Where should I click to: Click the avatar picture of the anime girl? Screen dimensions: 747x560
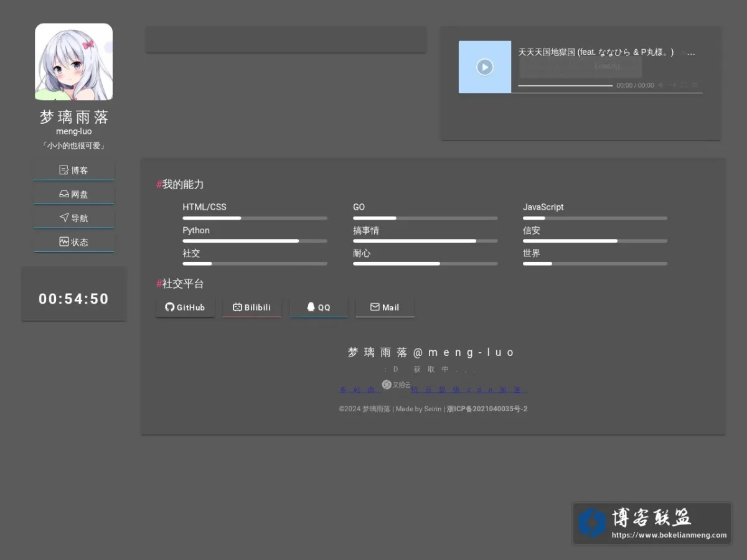point(73,62)
